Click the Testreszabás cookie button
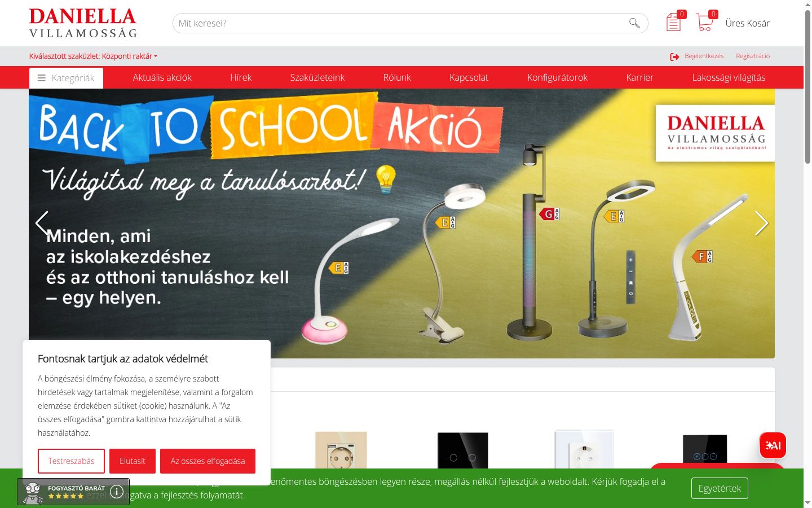This screenshot has width=812, height=508. point(71,461)
